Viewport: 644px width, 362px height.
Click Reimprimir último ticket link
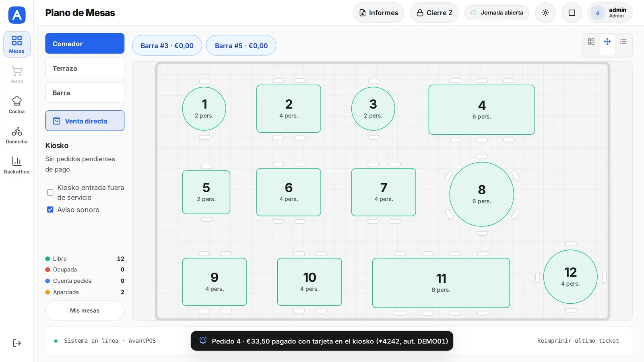pos(578,341)
